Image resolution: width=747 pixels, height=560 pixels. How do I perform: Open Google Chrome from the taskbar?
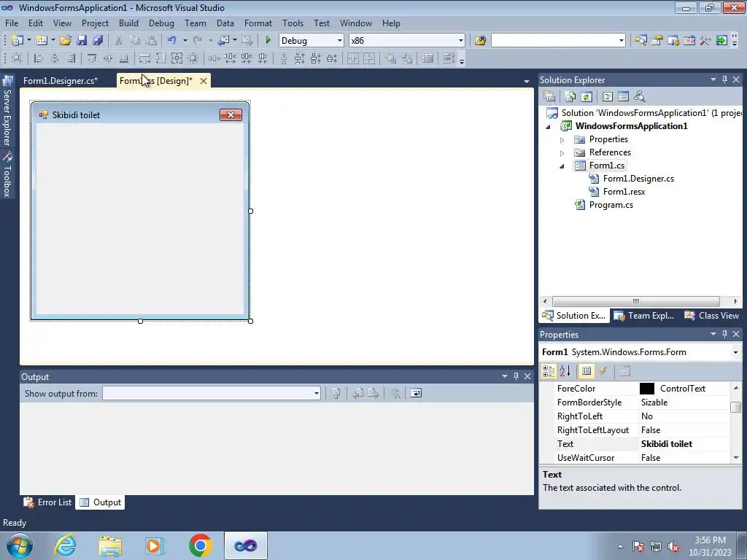click(200, 545)
